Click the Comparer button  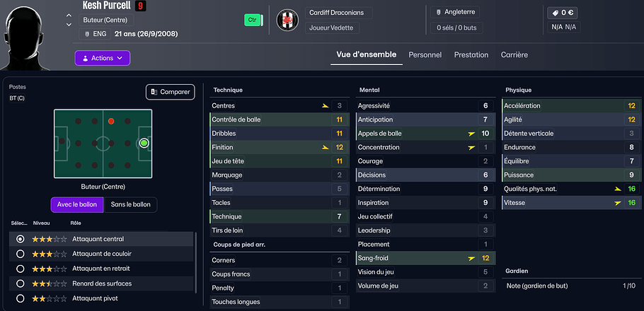(171, 92)
